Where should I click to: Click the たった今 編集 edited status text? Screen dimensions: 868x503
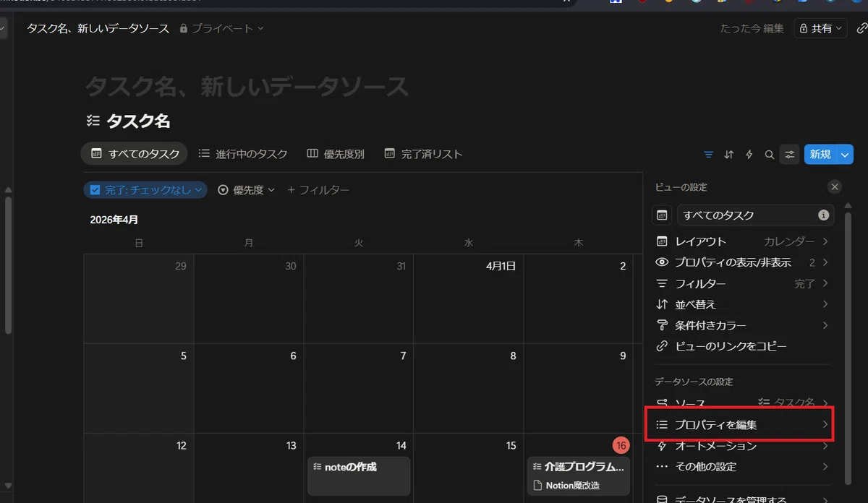click(x=752, y=28)
